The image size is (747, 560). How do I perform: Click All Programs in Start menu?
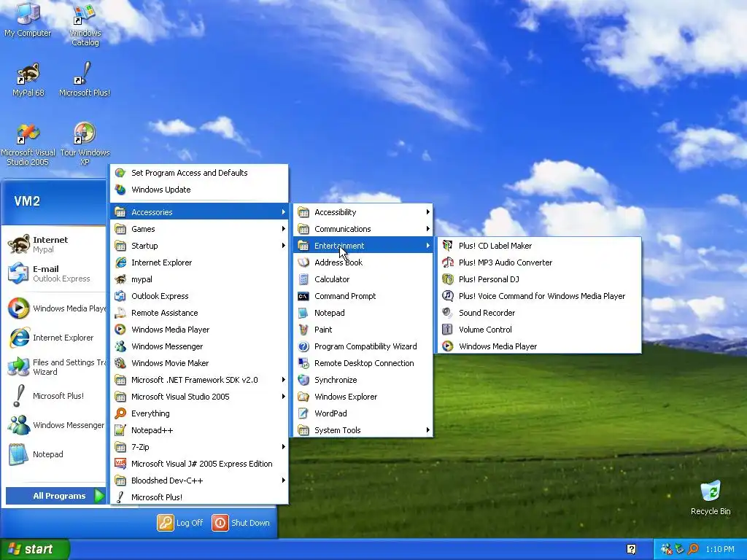[x=55, y=496]
